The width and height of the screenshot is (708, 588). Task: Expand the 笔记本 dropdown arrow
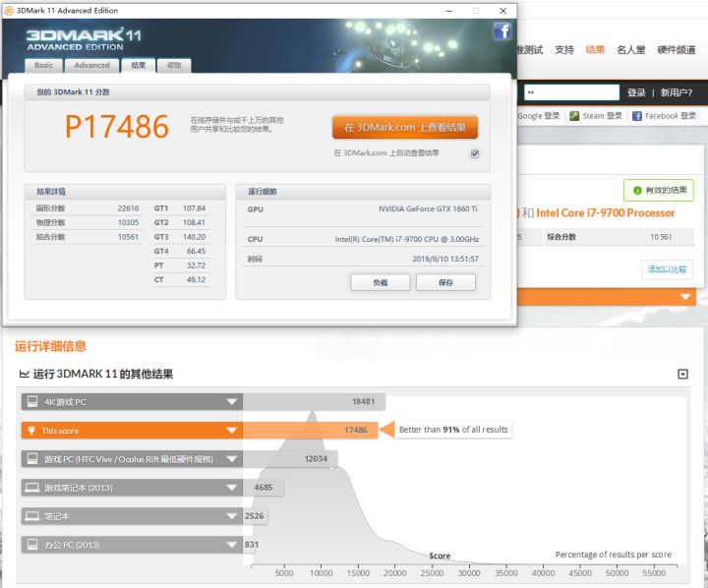[232, 516]
